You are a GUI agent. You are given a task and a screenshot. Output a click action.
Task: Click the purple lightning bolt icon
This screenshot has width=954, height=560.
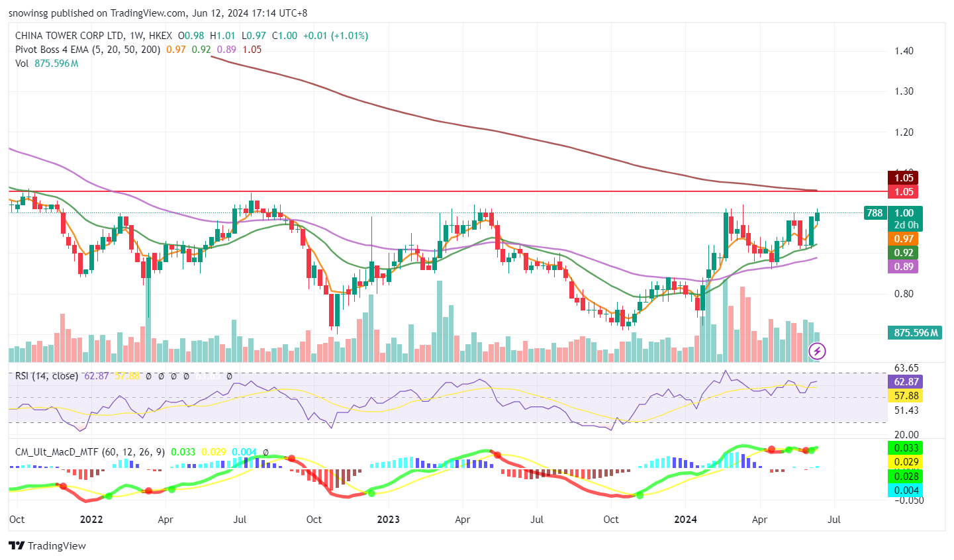[818, 351]
